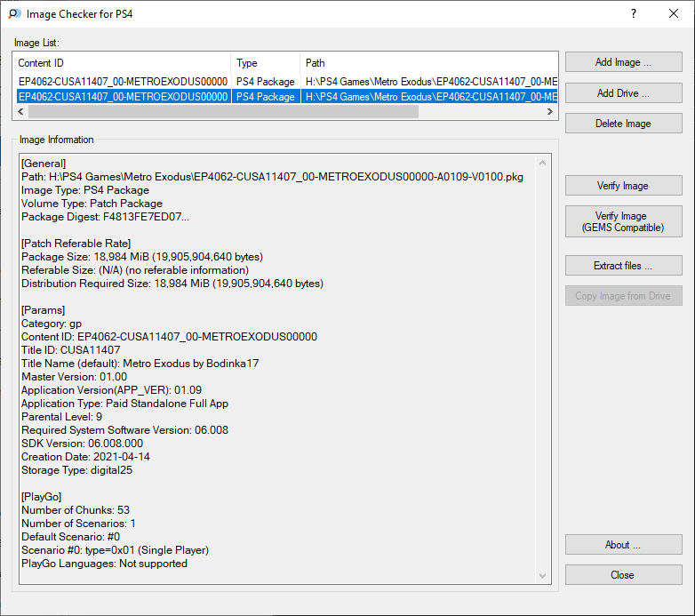The width and height of the screenshot is (695, 616).
Task: Sort by the Path column header
Action: [428, 63]
